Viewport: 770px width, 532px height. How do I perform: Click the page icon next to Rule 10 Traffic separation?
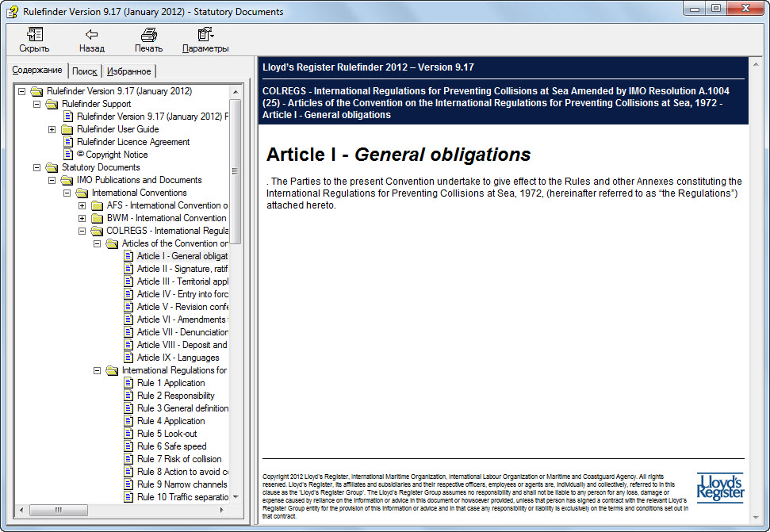coord(128,497)
